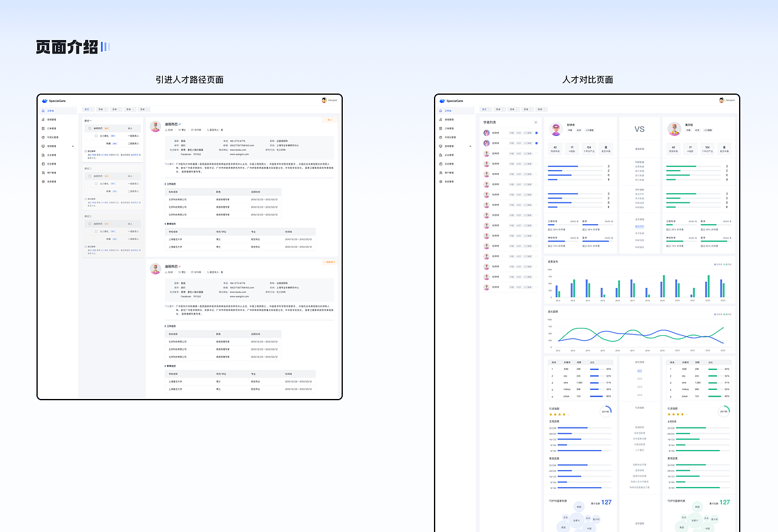The height and width of the screenshot is (532, 778).
Task: Open 系统管理 gear icon in 人才对比页面 sidebar
Action: click(441, 182)
